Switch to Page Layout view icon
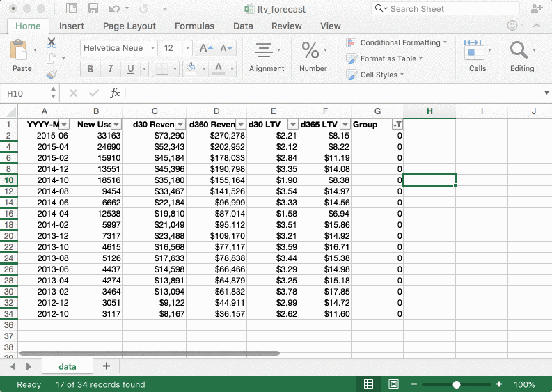This screenshot has height=392, width=552. (393, 384)
